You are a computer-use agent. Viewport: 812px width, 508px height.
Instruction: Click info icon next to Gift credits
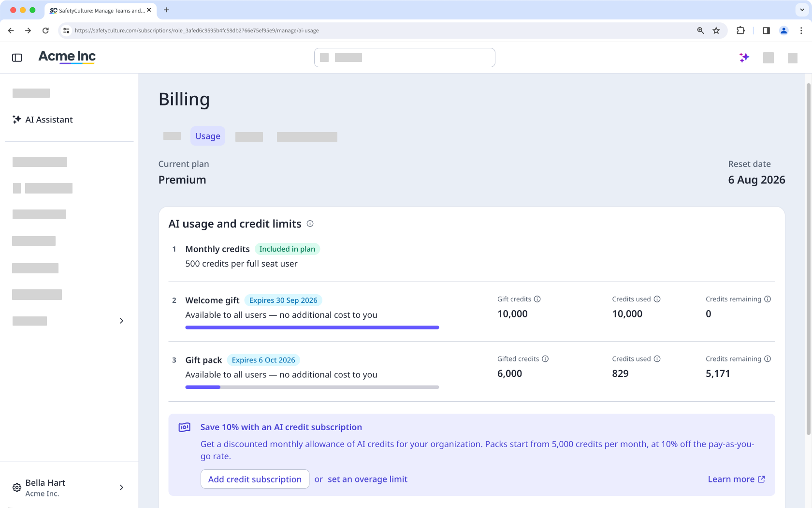pyautogui.click(x=537, y=299)
